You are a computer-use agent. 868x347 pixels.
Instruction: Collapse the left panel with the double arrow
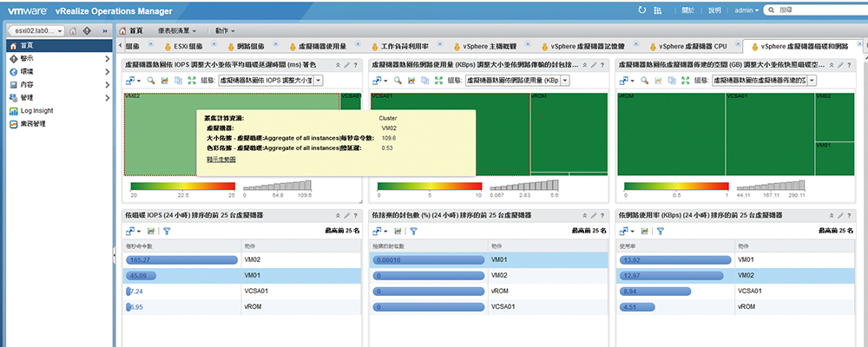click(x=105, y=30)
